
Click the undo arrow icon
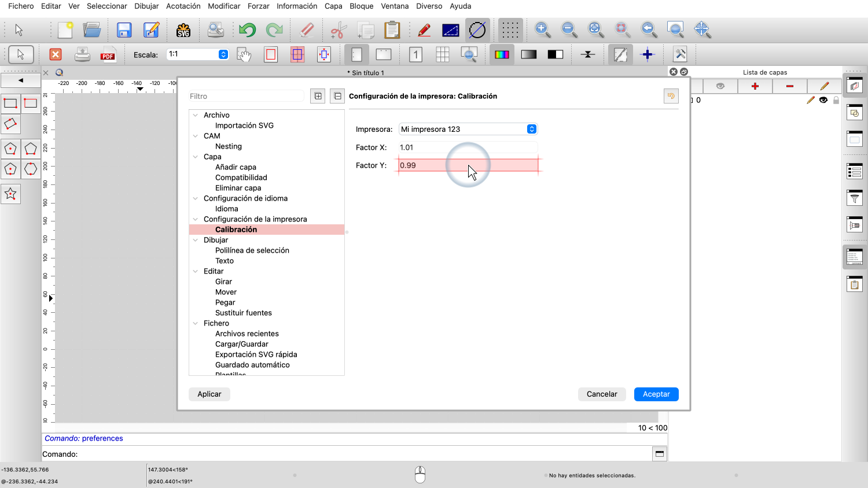pos(247,30)
